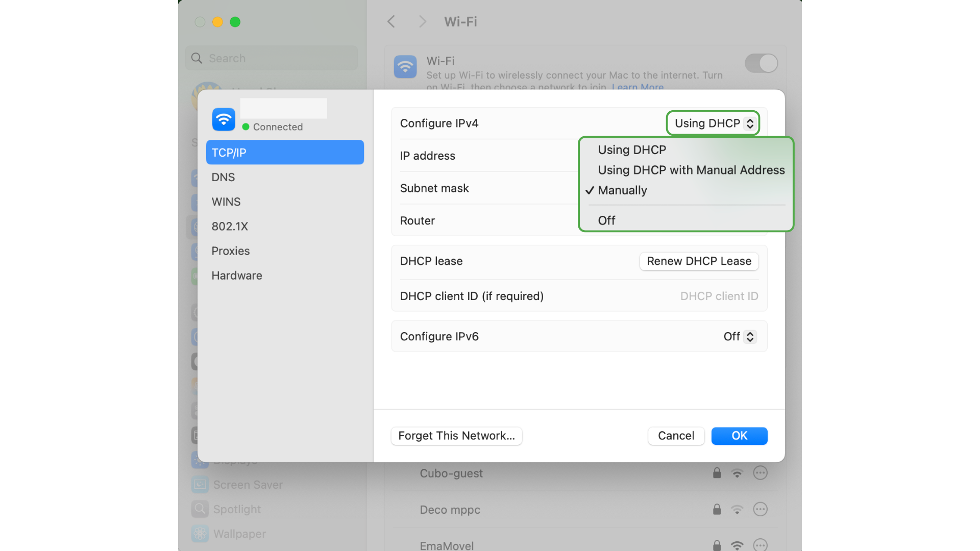Open the WINS section
This screenshot has width=980, height=551.
point(285,202)
